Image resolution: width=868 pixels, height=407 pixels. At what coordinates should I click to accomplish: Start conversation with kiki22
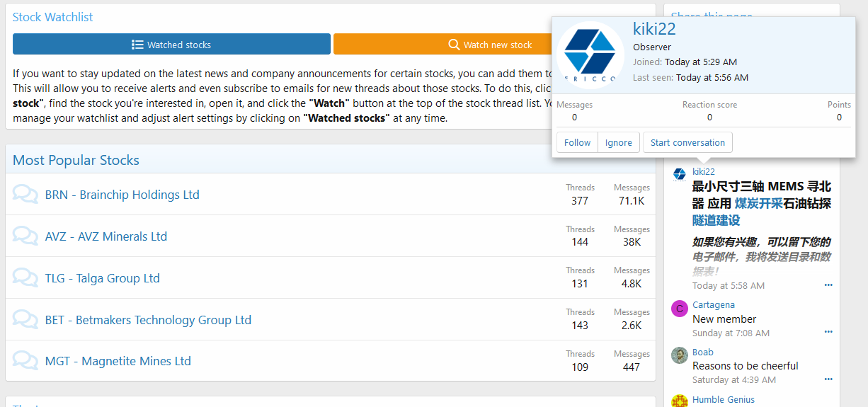tap(687, 142)
